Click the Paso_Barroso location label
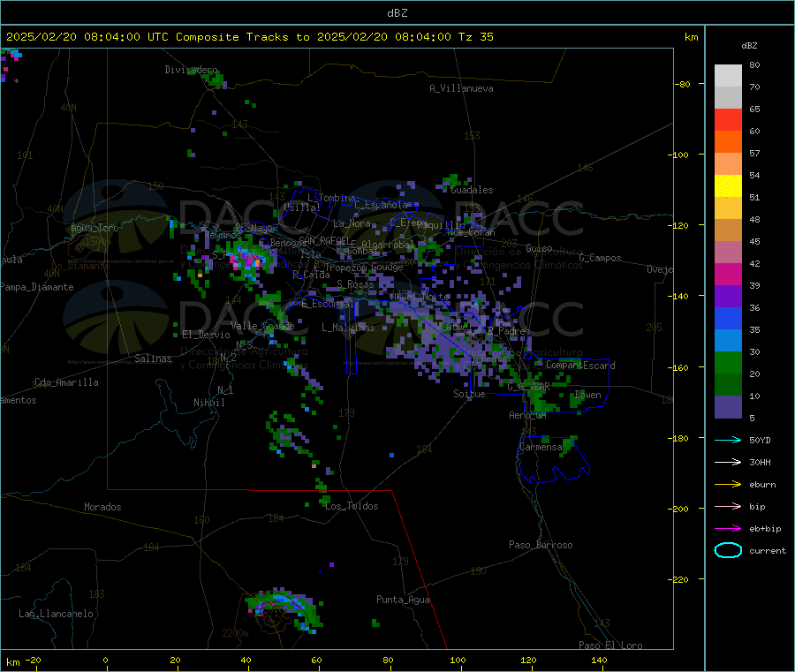The height and width of the screenshot is (672, 795). [541, 545]
